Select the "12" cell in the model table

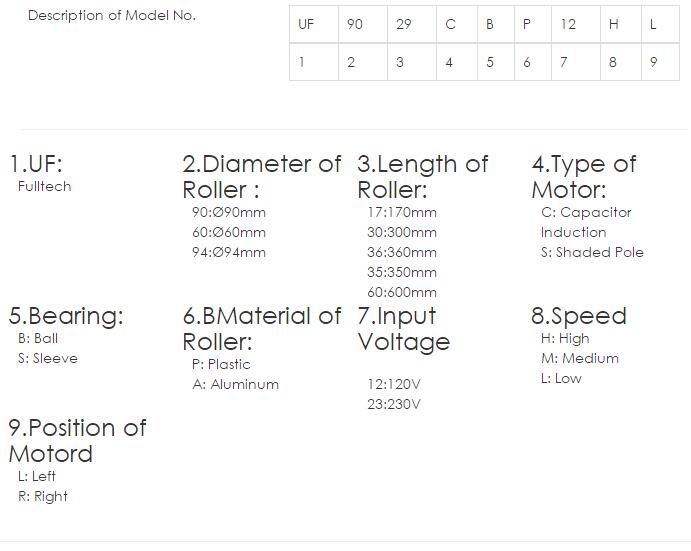[568, 24]
